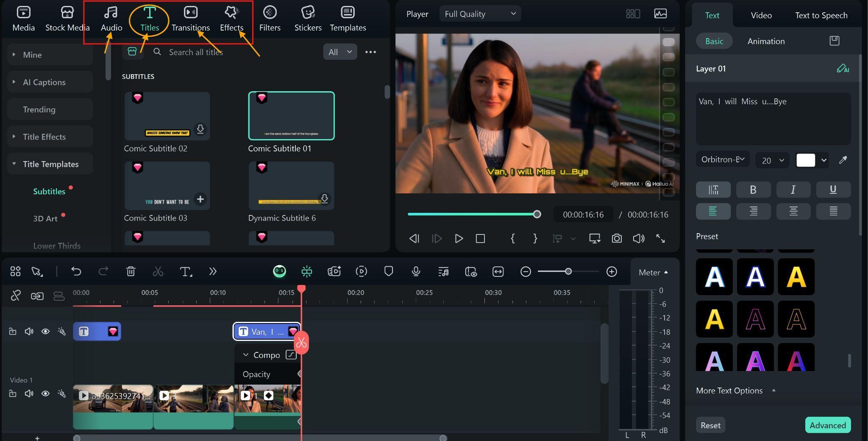Adjust the player volume icon
Image resolution: width=868 pixels, height=441 pixels.
click(638, 238)
